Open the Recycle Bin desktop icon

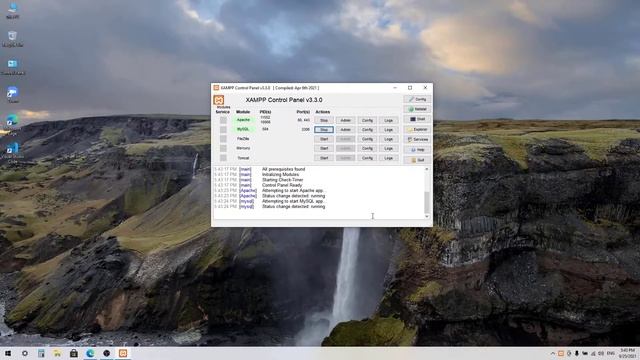[x=12, y=39]
